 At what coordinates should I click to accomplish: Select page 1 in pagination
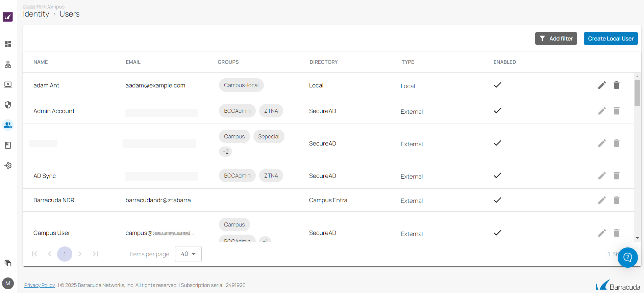click(x=65, y=254)
